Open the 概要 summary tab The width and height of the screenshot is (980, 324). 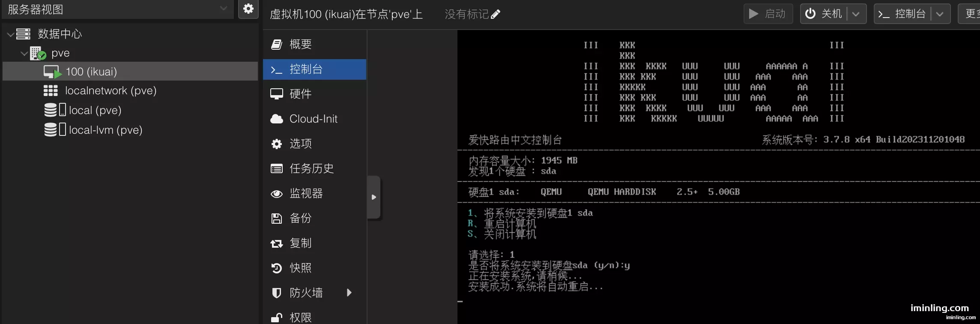pyautogui.click(x=314, y=44)
